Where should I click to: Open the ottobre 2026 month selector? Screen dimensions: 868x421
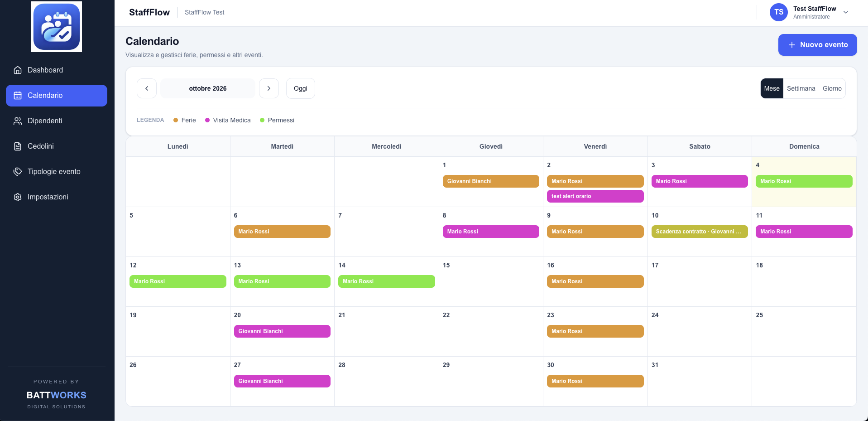(x=208, y=88)
